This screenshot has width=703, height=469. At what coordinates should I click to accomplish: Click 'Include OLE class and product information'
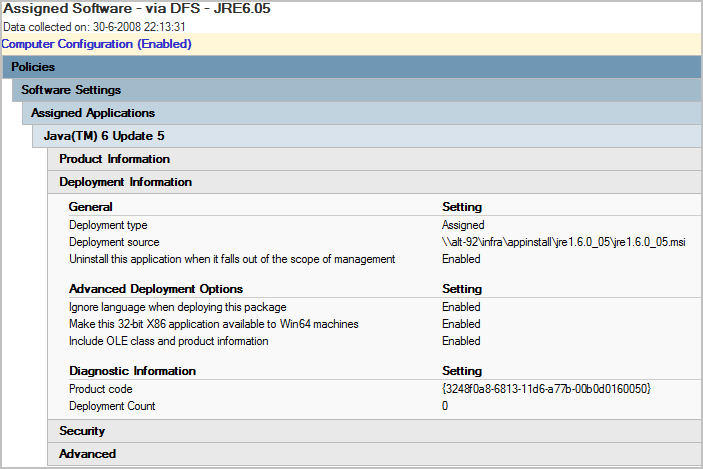169,341
